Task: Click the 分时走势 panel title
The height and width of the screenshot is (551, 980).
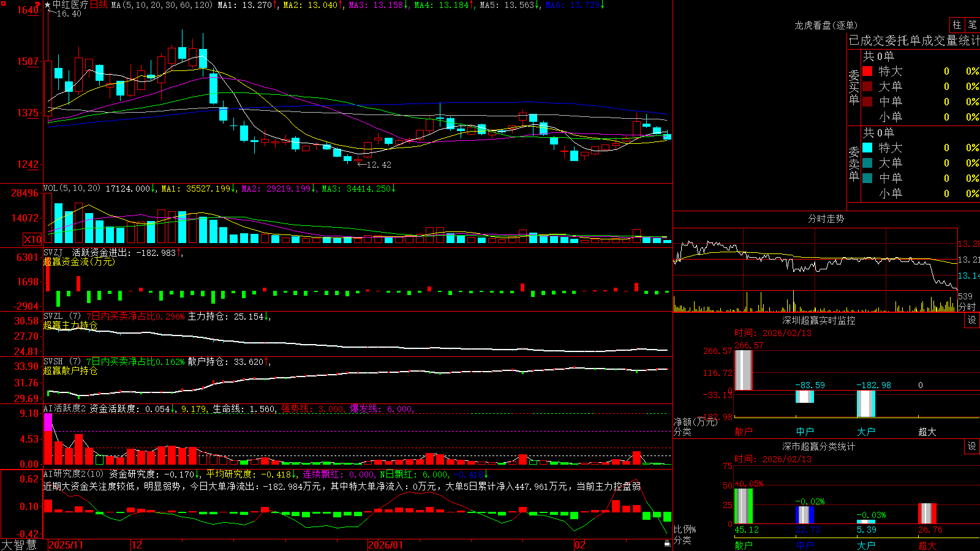Action: 826,219
